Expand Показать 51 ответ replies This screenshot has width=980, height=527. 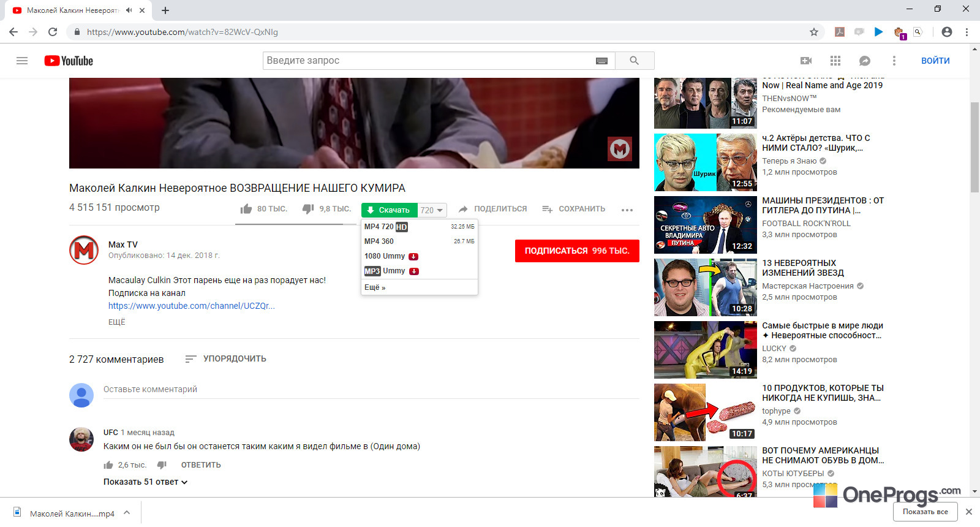point(145,482)
